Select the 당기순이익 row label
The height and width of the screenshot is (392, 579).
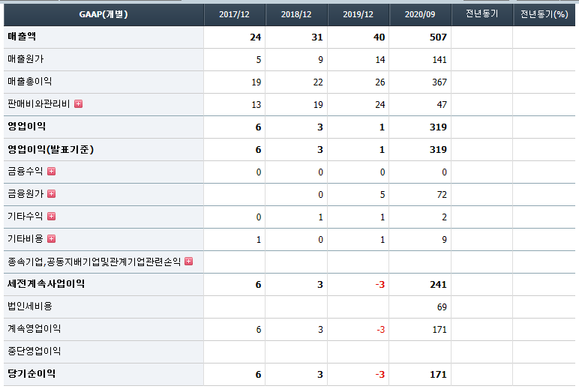[31, 374]
